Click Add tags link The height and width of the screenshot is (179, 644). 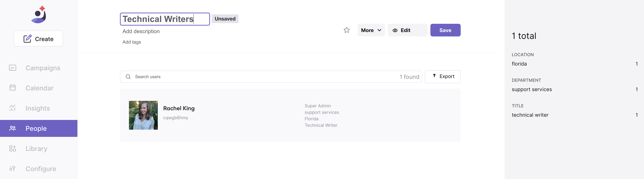coord(131,42)
